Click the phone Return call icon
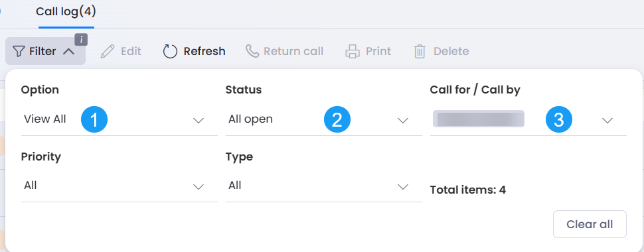This screenshot has height=252, width=644. click(x=252, y=51)
